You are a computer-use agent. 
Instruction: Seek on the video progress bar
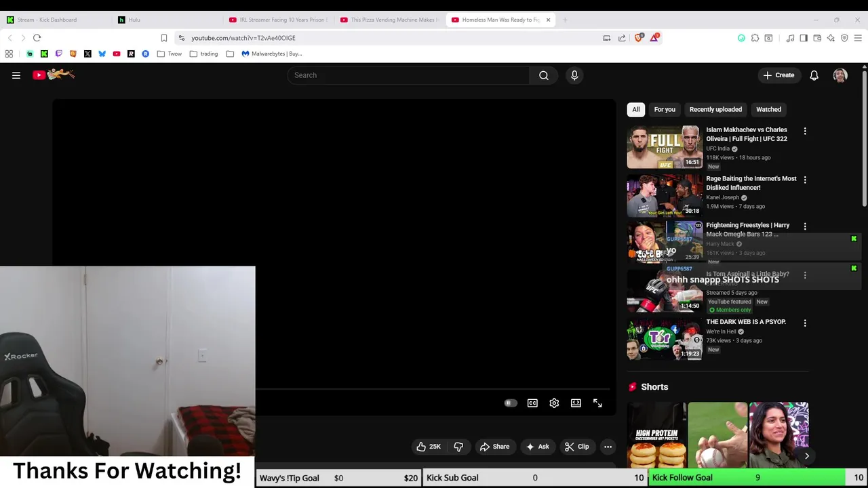[433, 390]
